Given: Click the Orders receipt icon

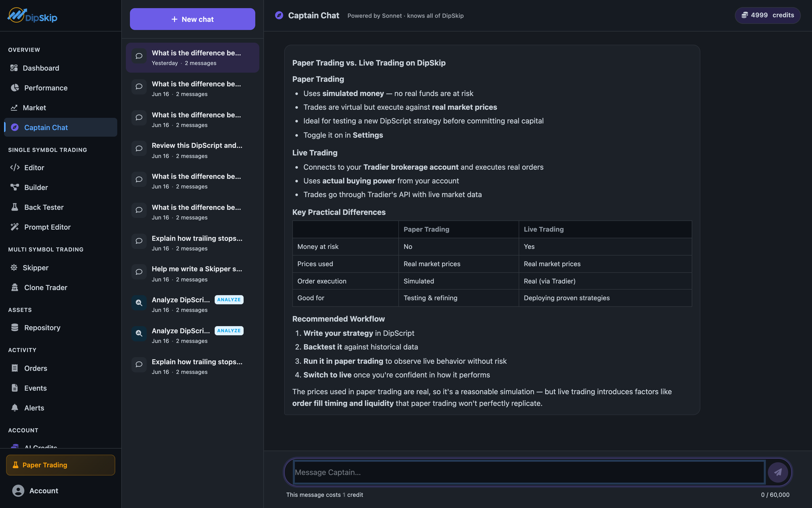Looking at the screenshot, I should [15, 368].
